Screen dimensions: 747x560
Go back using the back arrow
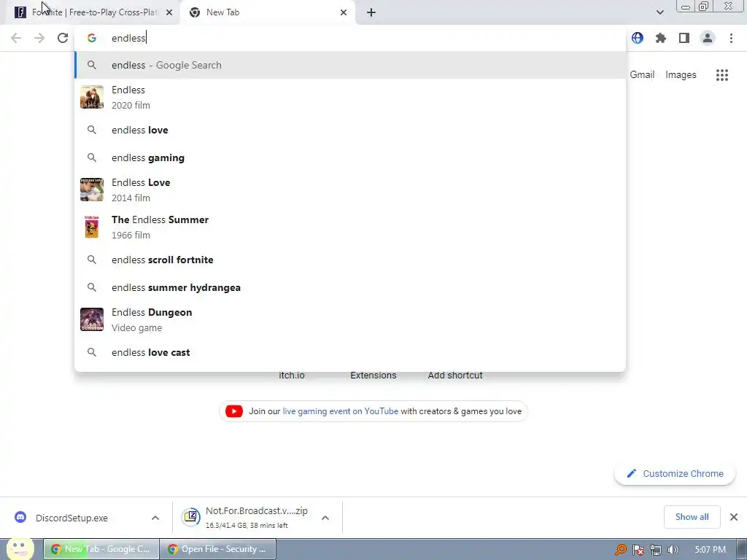[x=16, y=38]
